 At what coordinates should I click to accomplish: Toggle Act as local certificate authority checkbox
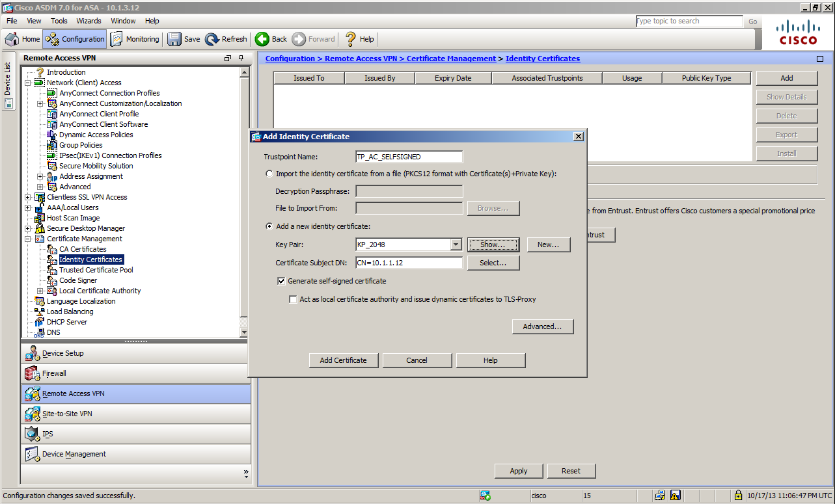click(293, 300)
